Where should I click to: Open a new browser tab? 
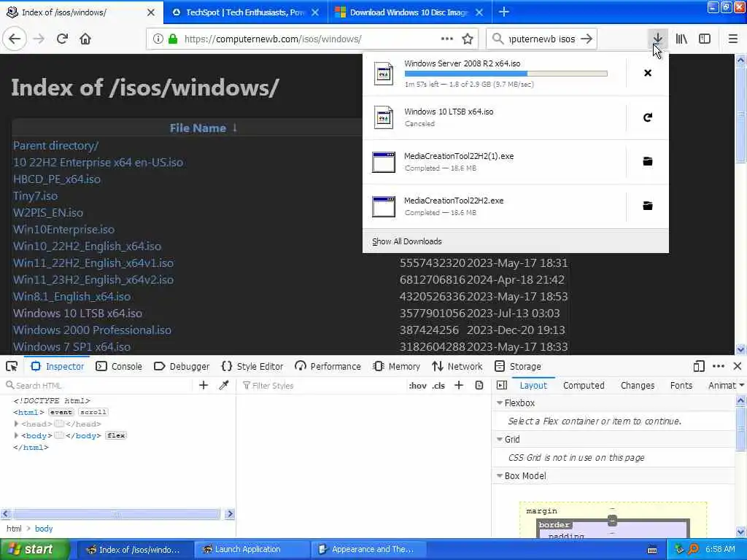click(x=503, y=12)
